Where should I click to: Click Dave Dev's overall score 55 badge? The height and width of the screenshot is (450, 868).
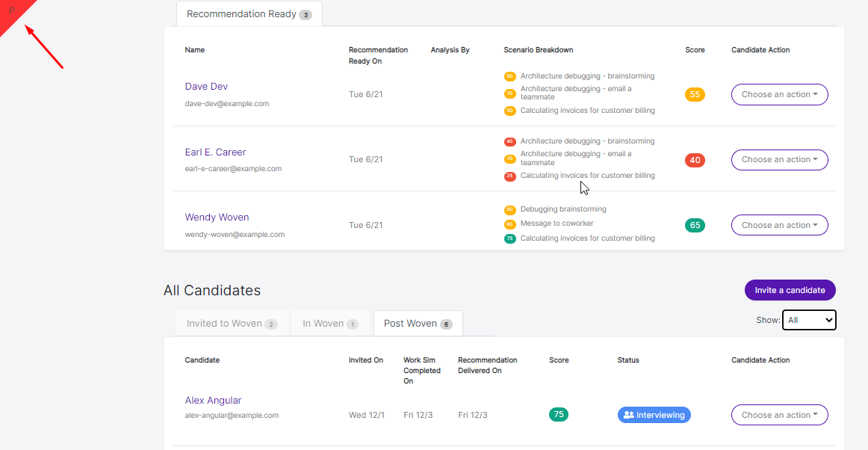[x=695, y=95]
